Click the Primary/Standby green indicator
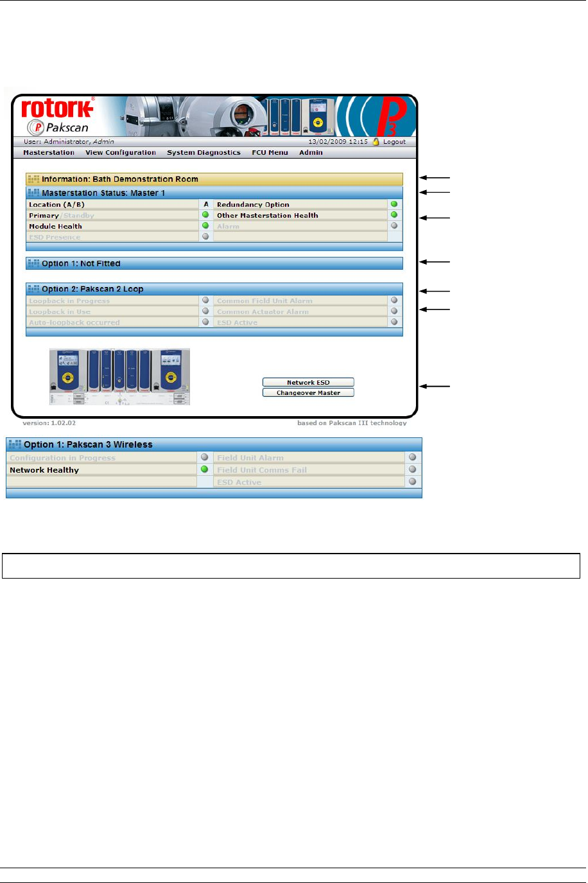 point(205,215)
